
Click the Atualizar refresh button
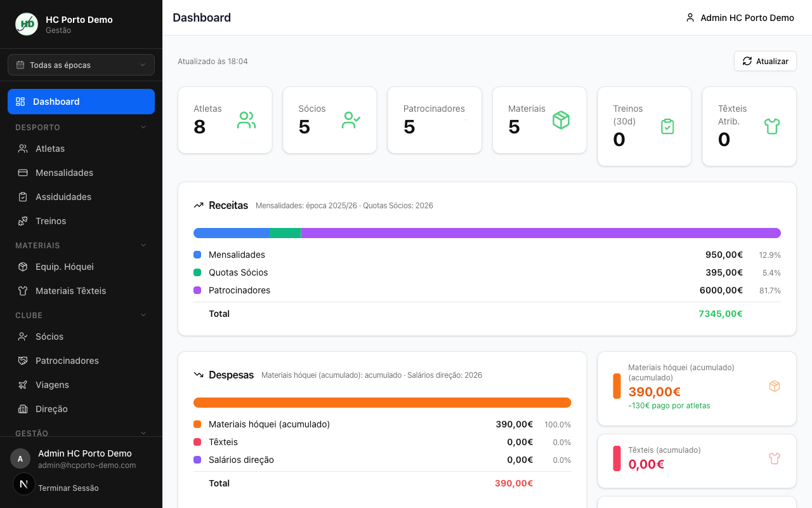tap(765, 61)
